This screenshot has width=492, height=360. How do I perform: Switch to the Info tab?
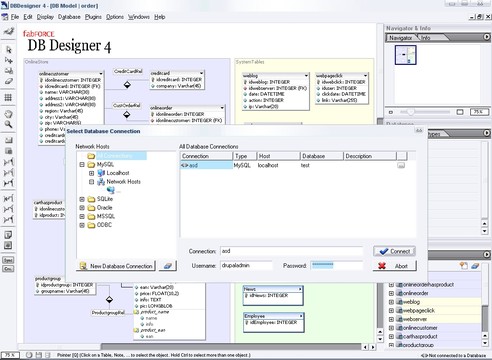pyautogui.click(x=426, y=38)
